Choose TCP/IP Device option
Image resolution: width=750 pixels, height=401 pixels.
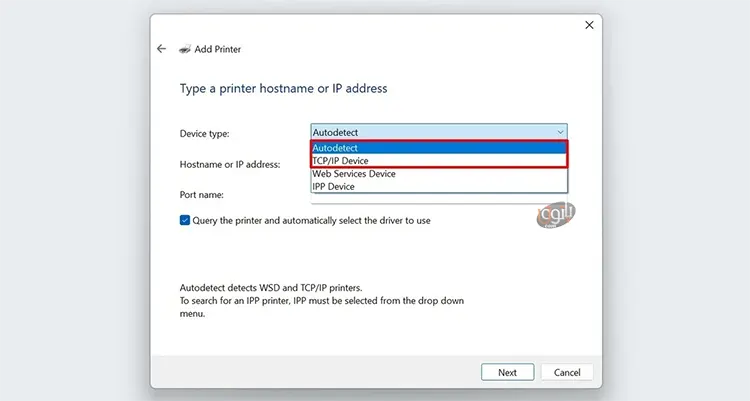(x=439, y=161)
